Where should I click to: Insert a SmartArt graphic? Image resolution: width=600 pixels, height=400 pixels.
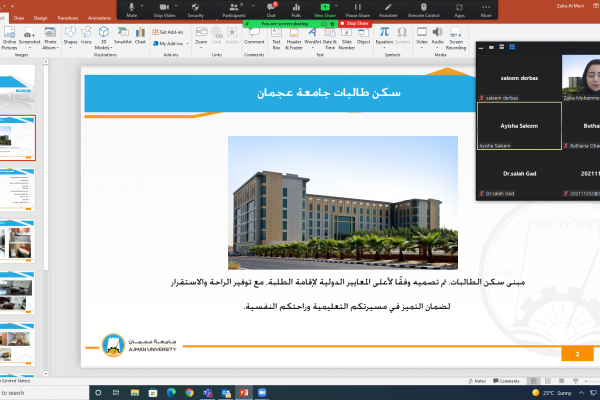[x=122, y=38]
